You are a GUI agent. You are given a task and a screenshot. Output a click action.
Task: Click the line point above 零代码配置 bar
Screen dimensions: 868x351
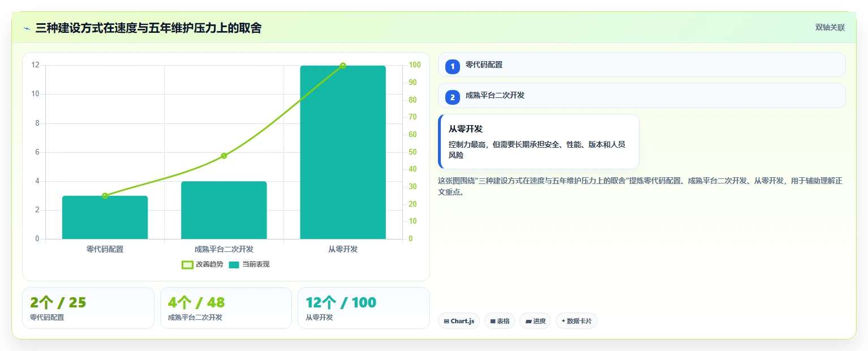pos(105,196)
